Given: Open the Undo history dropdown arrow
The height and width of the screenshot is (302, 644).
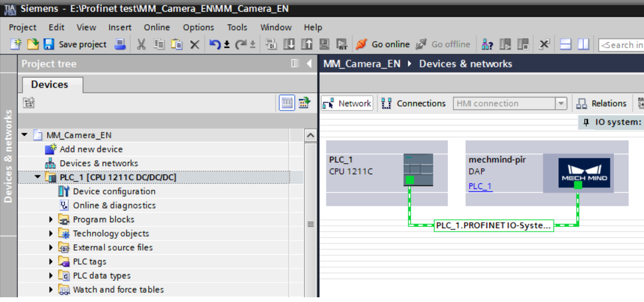Looking at the screenshot, I should coord(226,44).
